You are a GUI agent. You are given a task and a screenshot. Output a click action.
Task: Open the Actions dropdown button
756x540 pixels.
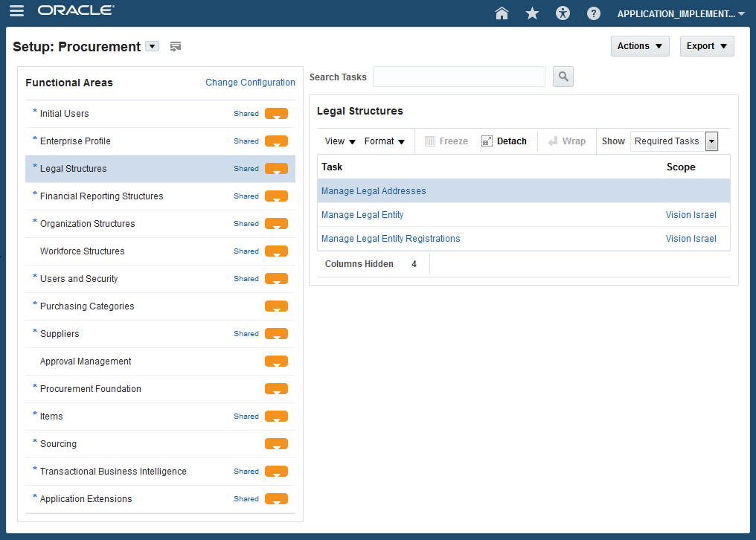(x=639, y=46)
